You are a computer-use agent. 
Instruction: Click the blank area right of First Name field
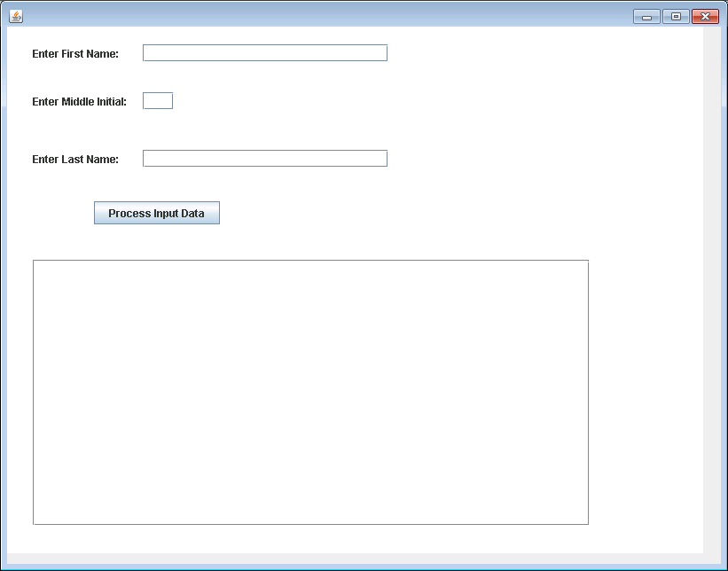tap(532, 53)
